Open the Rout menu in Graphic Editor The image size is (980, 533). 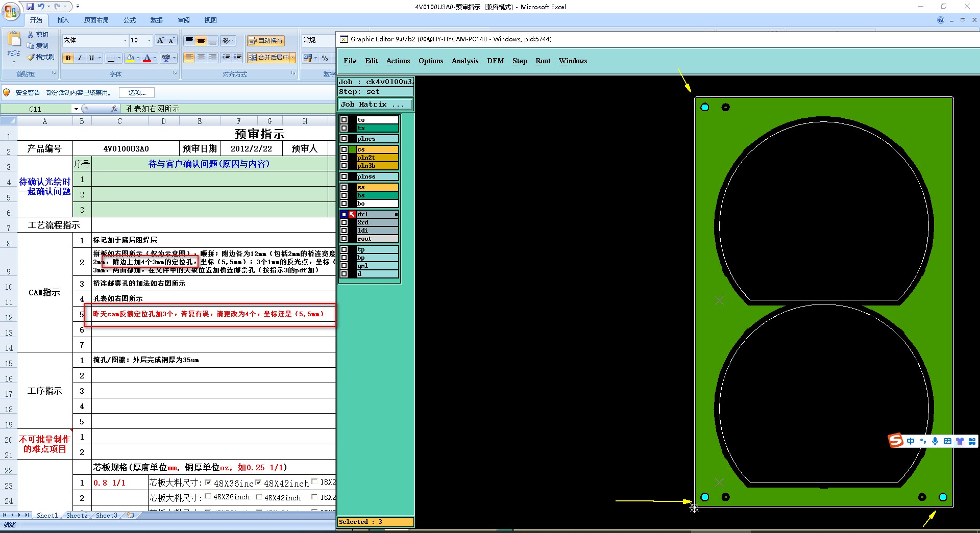click(x=543, y=61)
